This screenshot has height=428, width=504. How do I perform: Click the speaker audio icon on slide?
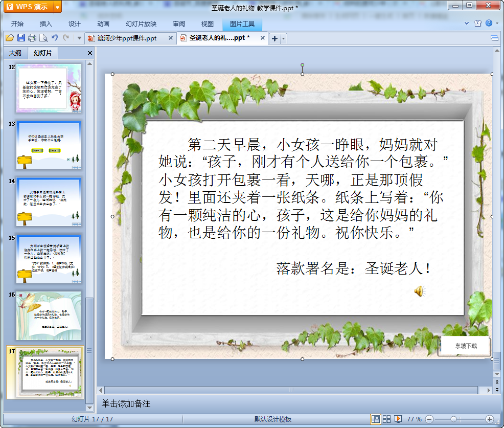click(420, 291)
